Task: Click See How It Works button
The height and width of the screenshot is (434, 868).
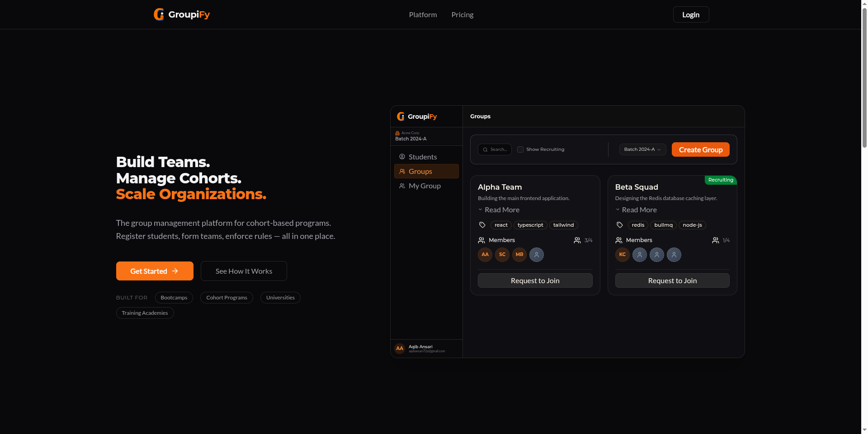Action: [244, 271]
